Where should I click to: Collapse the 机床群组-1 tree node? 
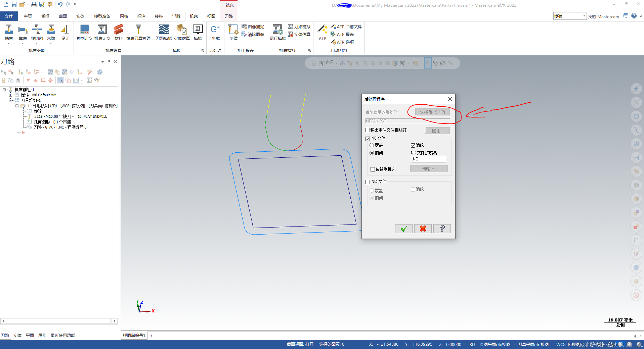[x=4, y=90]
